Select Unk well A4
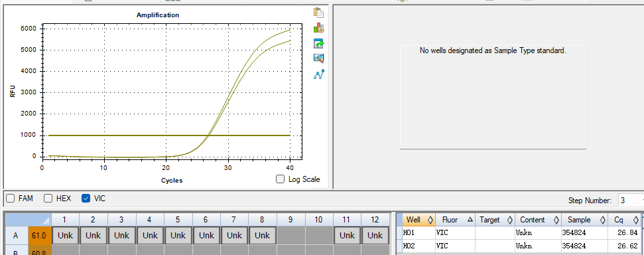Image resolution: width=644 pixels, height=255 pixels. pos(149,236)
